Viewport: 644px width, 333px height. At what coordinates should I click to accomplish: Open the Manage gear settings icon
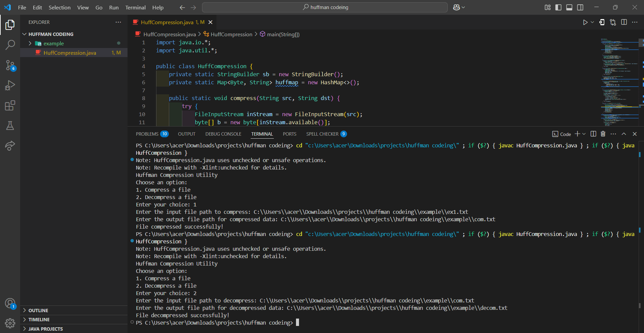pyautogui.click(x=10, y=323)
